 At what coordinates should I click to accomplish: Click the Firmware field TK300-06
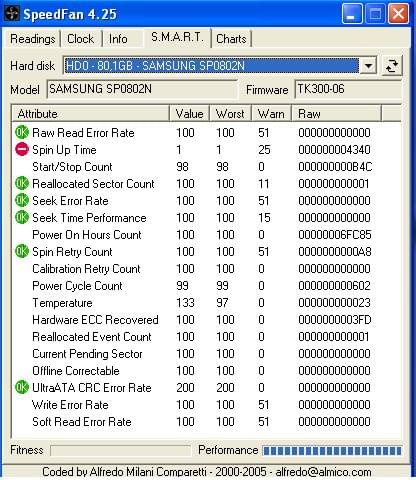click(x=348, y=89)
